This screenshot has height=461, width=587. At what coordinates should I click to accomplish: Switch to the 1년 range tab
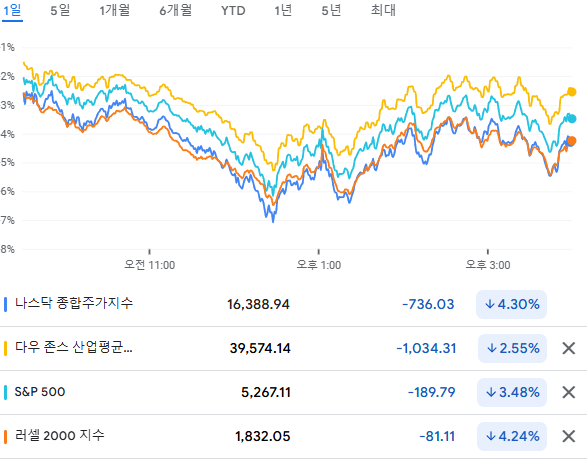(283, 10)
